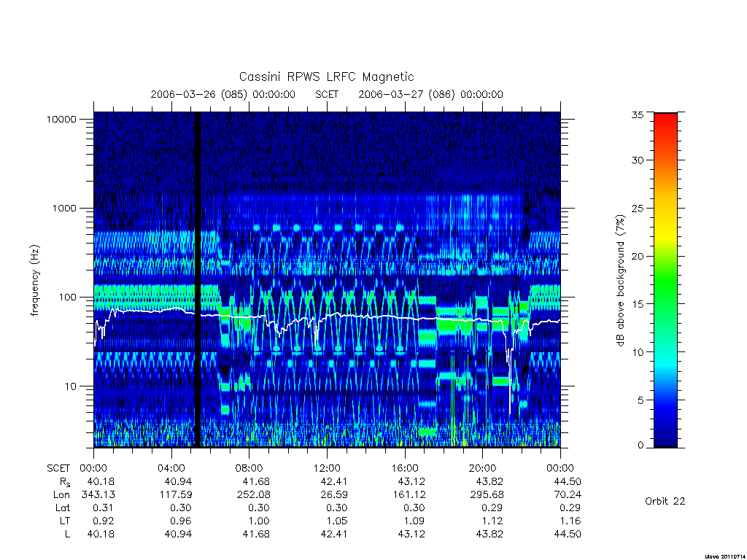
Task: Click the 20:00 SCET time label
Action: [483, 469]
